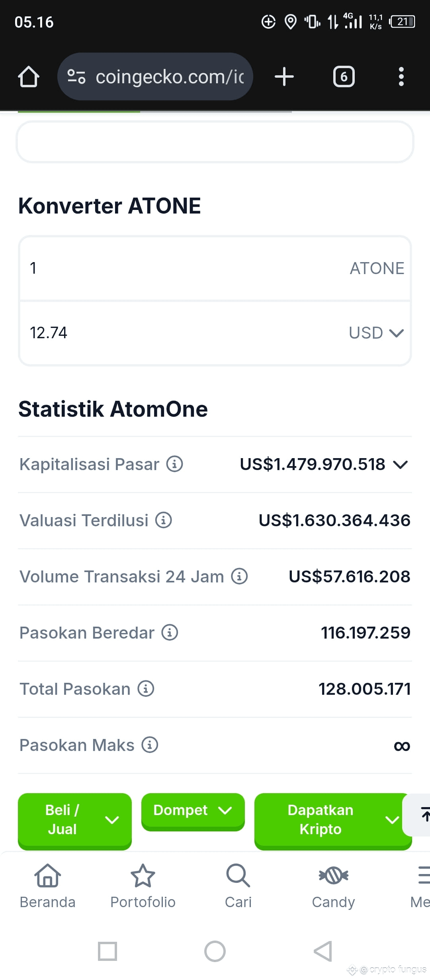The image size is (430, 980).
Task: Open the USD currency dropdown
Action: point(376,333)
